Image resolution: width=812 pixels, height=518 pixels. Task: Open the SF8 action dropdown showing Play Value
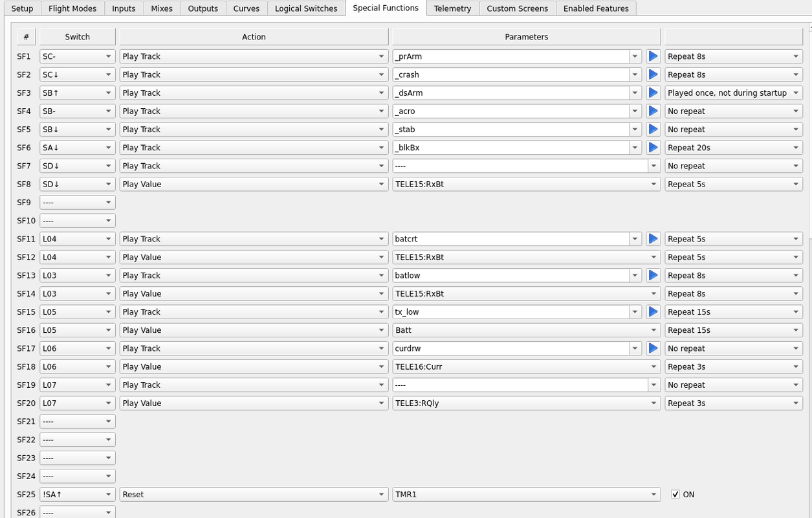click(x=254, y=184)
